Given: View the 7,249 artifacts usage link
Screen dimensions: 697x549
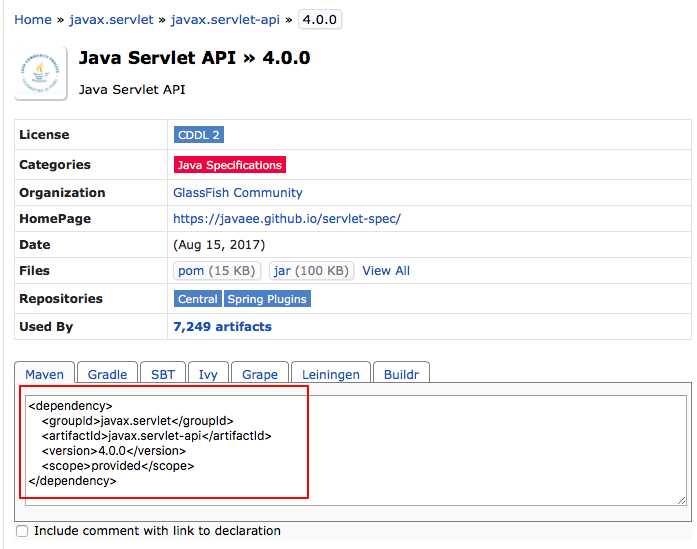Looking at the screenshot, I should tap(222, 327).
